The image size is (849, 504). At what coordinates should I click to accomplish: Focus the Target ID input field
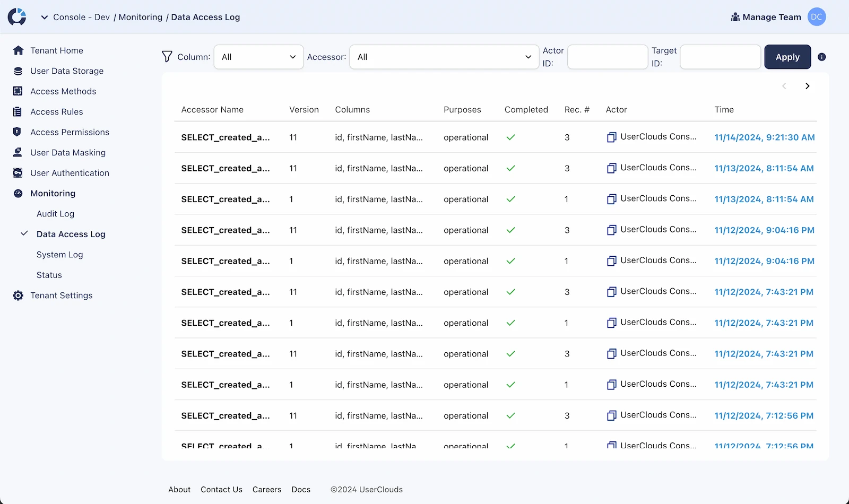(x=720, y=57)
